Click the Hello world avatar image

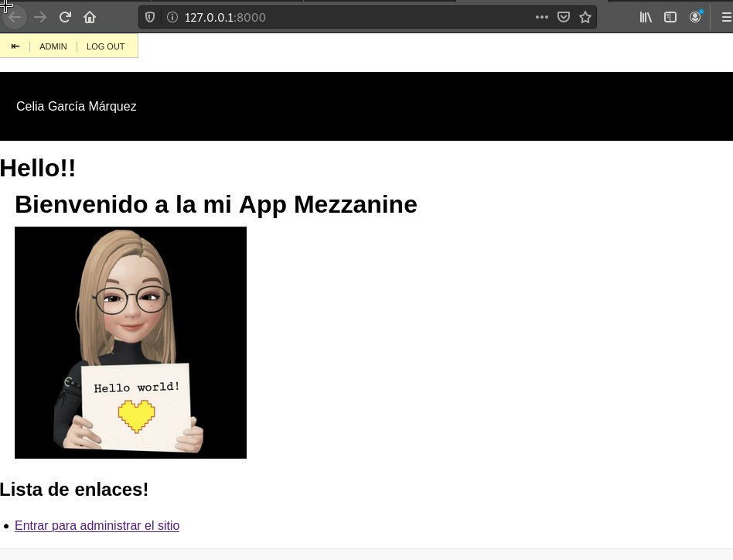click(131, 343)
